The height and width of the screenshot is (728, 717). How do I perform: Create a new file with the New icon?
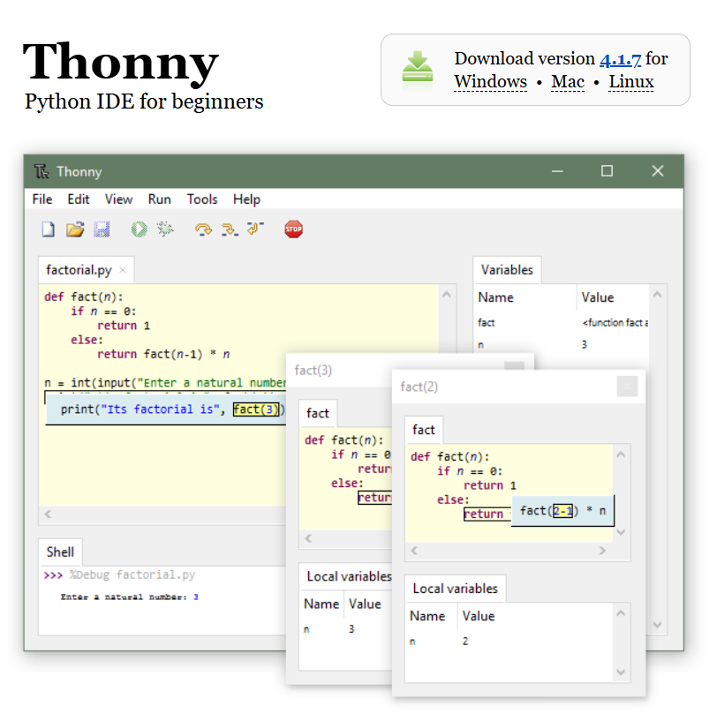[x=48, y=229]
